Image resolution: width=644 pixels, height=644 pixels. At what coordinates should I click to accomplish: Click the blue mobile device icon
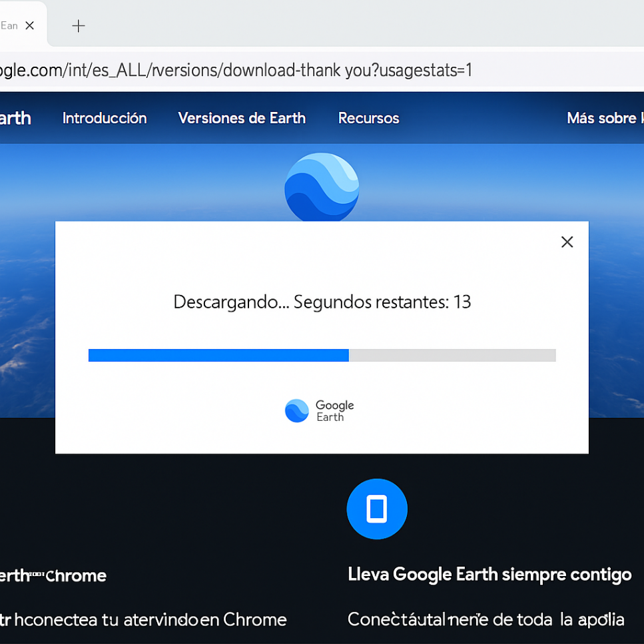click(x=377, y=508)
